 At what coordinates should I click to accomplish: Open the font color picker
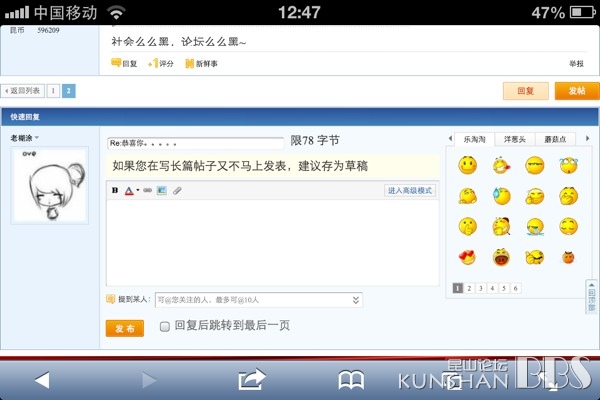coord(132,191)
